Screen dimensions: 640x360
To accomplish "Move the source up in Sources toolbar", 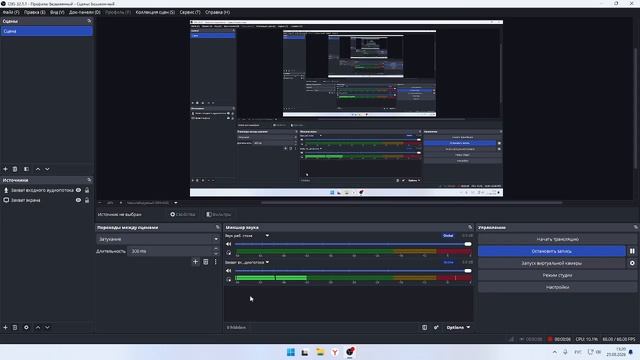I will 38,327.
